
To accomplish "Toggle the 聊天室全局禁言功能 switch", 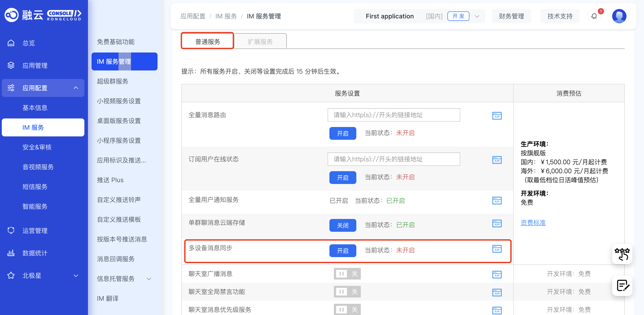I will pos(347,291).
